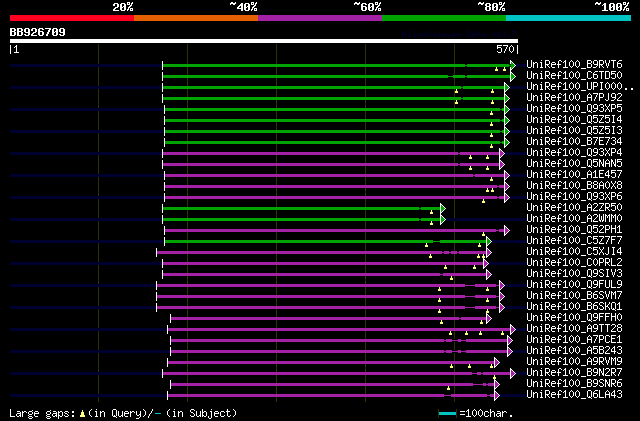Open the UniRef100_B9RVT6 hit label

(x=574, y=65)
